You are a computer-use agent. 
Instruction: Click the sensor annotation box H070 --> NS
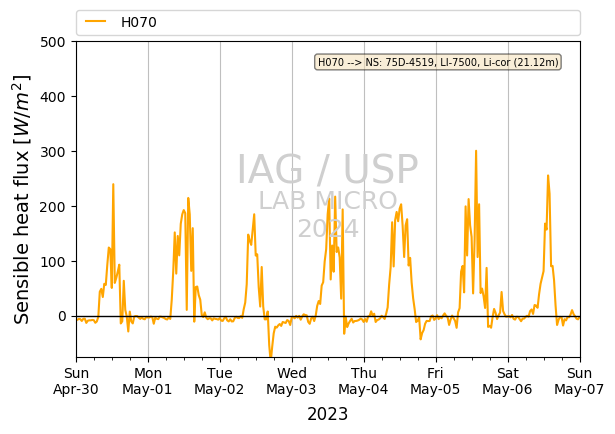click(x=438, y=62)
